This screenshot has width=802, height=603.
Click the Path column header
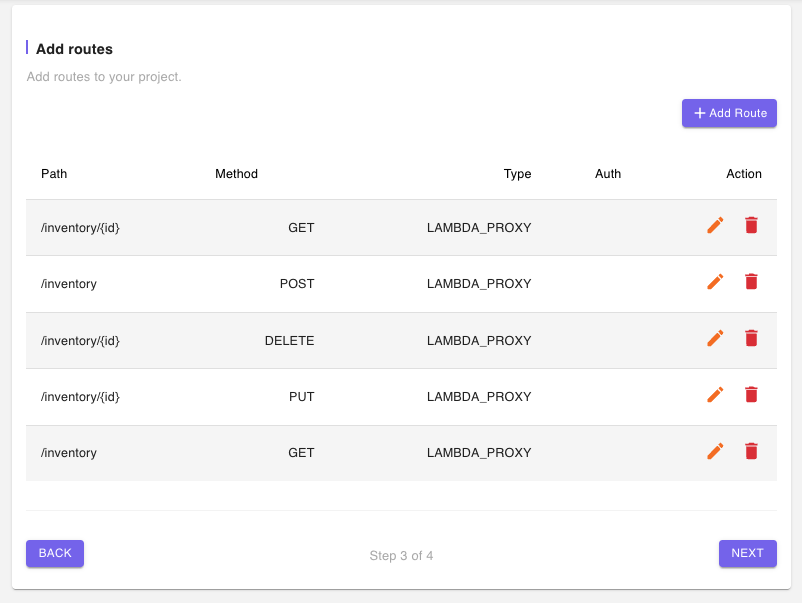(x=54, y=174)
